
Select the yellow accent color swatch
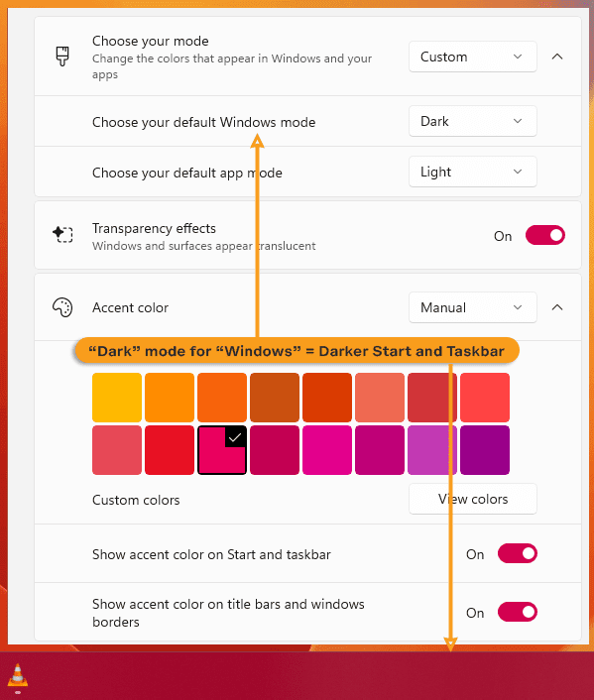point(117,398)
